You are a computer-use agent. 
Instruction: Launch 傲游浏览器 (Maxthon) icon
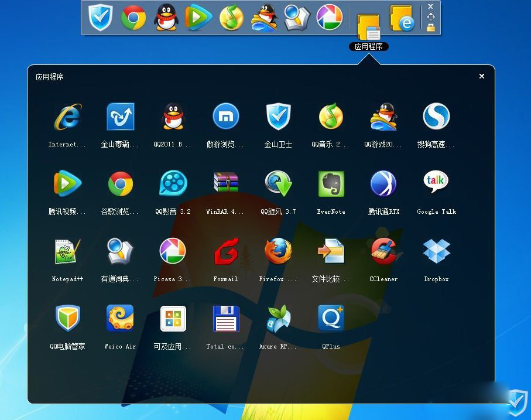click(226, 117)
